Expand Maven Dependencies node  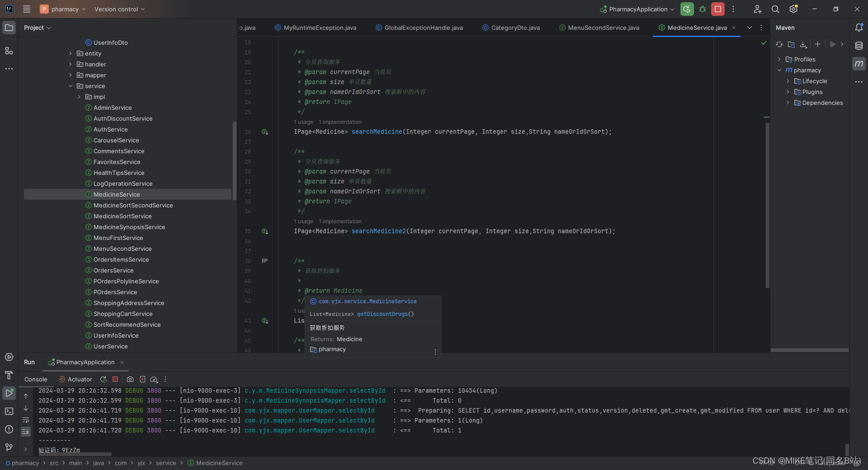(x=788, y=103)
